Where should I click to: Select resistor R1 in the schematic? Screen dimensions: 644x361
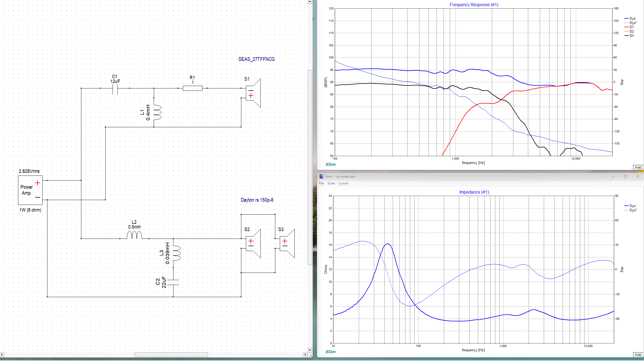[193, 88]
